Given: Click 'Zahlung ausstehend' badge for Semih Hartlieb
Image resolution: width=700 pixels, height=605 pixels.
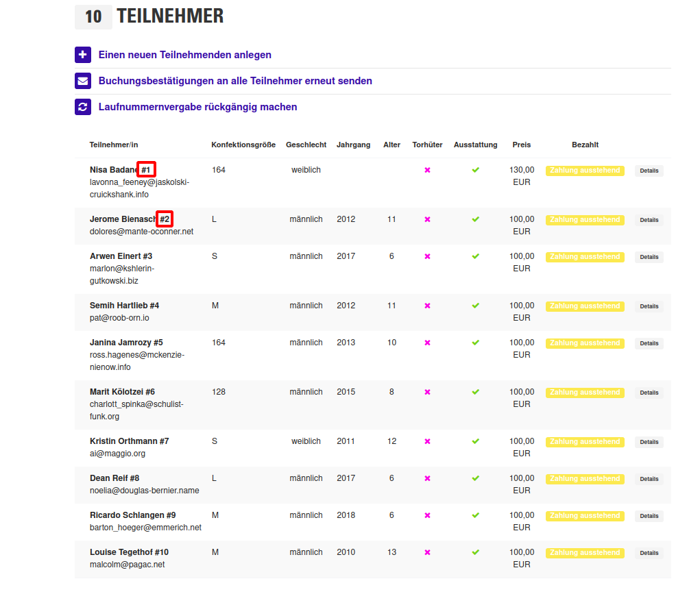Looking at the screenshot, I should [x=585, y=306].
